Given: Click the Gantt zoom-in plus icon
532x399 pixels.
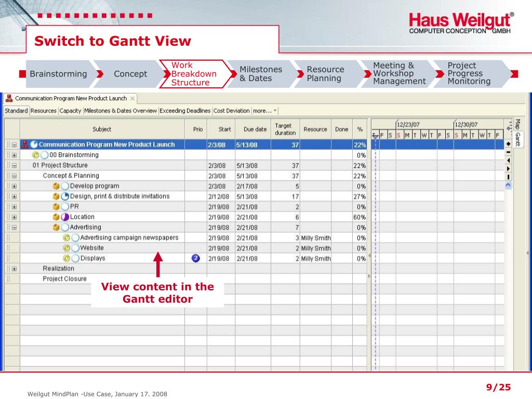Looking at the screenshot, I should pyautogui.click(x=508, y=144).
